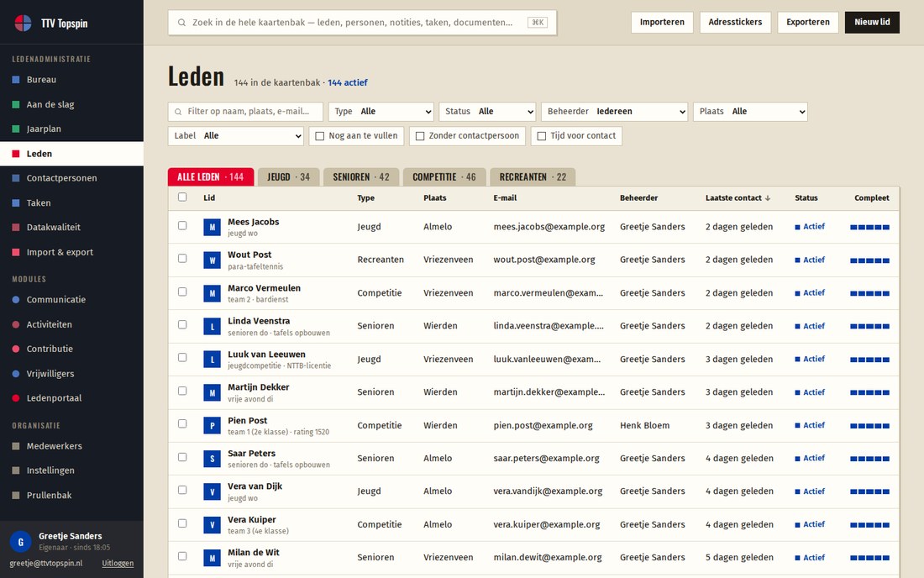Open the Status filter dropdown
Viewport: 924px width, 578px height.
pyautogui.click(x=487, y=112)
